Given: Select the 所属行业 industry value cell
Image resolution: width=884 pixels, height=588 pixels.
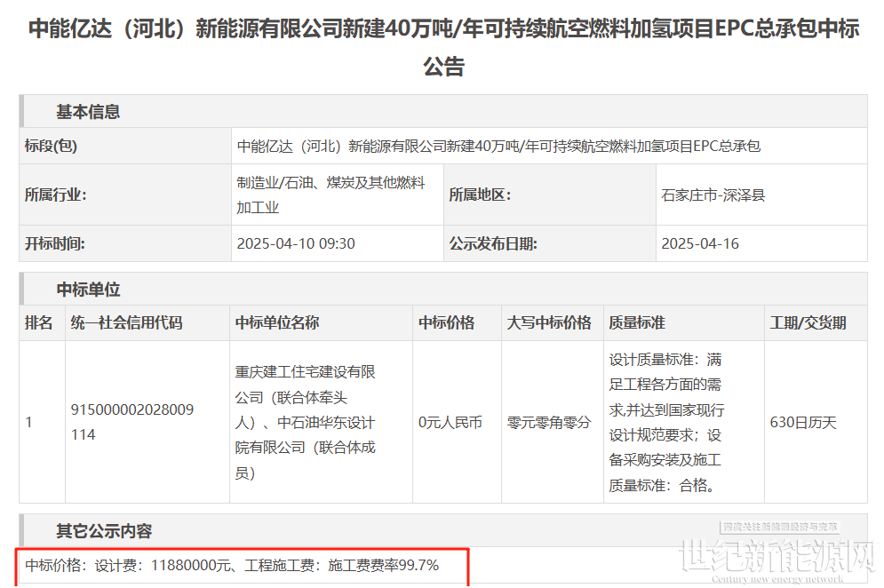Looking at the screenshot, I should click(x=337, y=195).
